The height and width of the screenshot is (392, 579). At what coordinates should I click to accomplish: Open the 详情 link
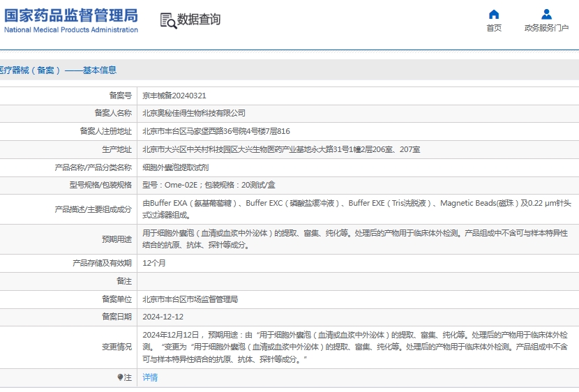pos(150,377)
